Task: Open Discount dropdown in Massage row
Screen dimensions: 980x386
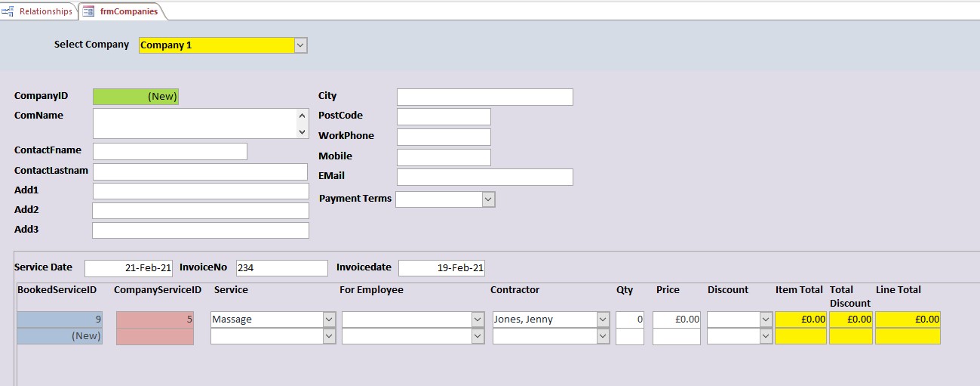Action: coord(766,320)
